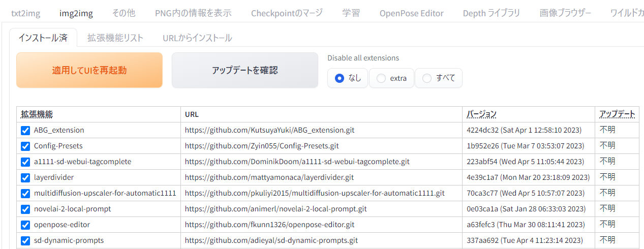Click the 適用してUIを再起動 button
The height and width of the screenshot is (249, 644).
pos(89,70)
